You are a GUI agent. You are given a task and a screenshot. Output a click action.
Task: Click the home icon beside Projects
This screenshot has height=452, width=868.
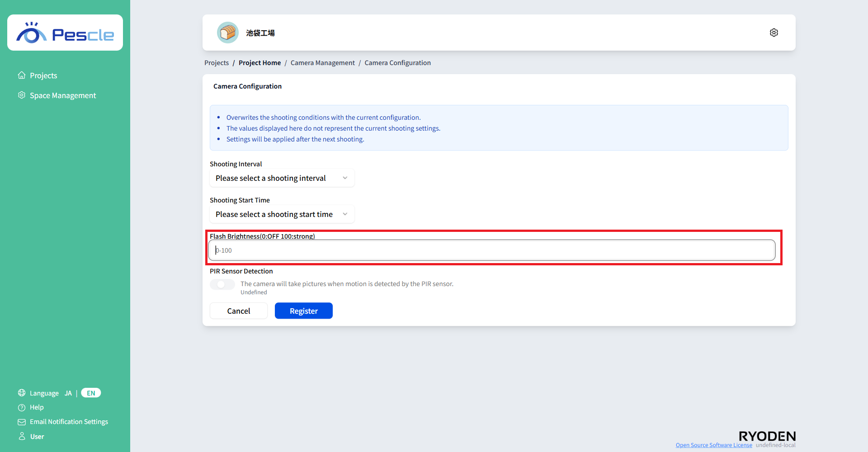coord(22,75)
